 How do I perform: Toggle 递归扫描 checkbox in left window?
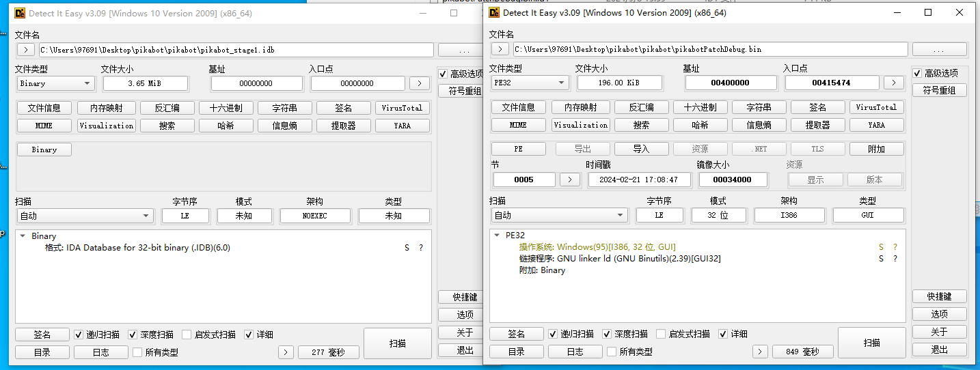pos(79,335)
